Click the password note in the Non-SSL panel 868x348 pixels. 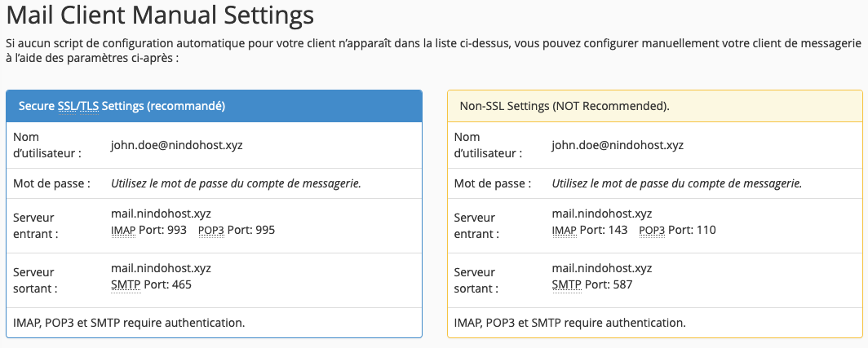(x=676, y=183)
